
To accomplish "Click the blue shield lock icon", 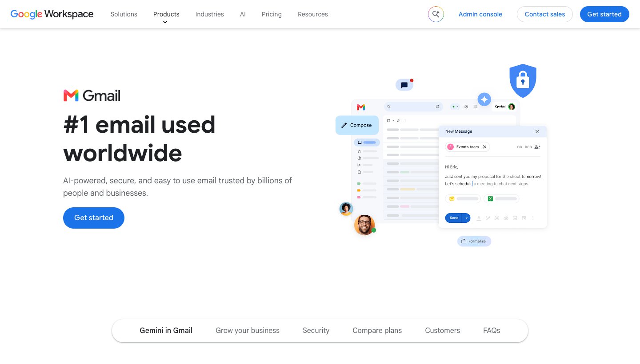I will 523,81.
